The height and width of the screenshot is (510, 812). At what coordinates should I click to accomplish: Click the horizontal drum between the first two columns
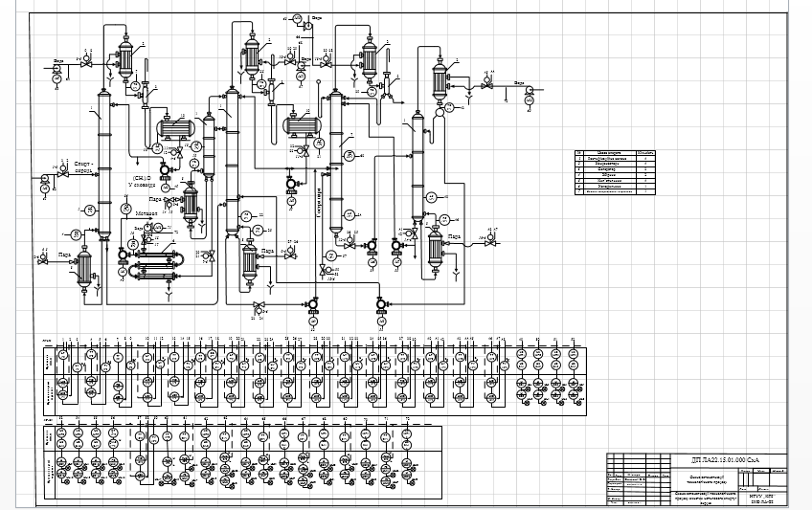click(x=176, y=127)
